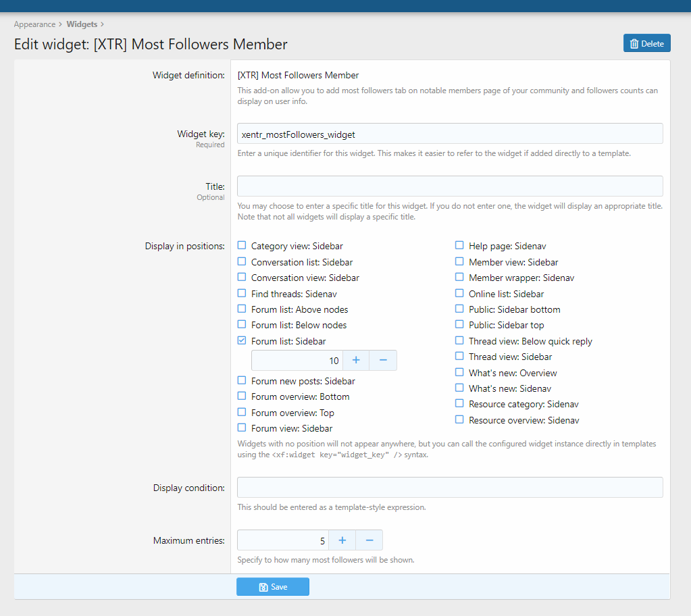Increment Maximum entries using plus icon
The width and height of the screenshot is (691, 616).
[x=342, y=540]
